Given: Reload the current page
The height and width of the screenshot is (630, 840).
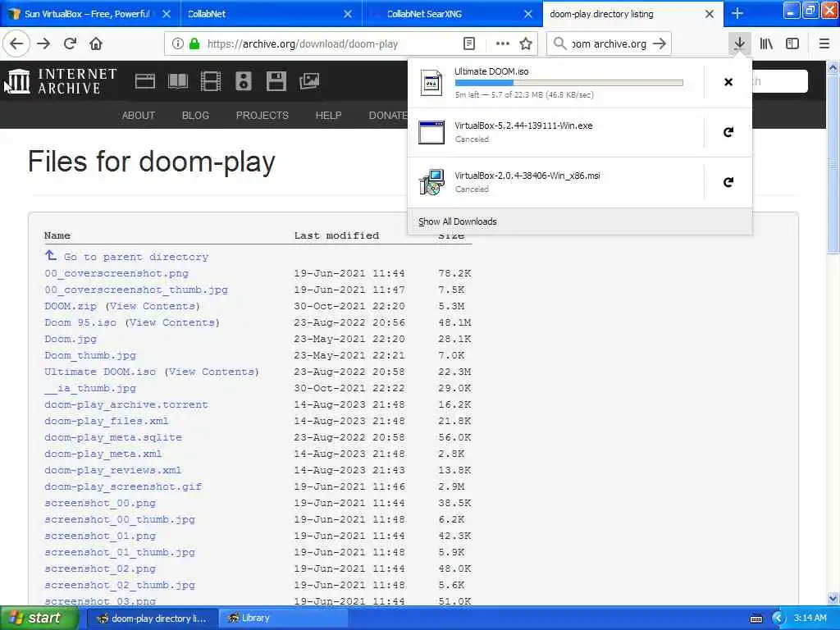Looking at the screenshot, I should click(x=70, y=44).
